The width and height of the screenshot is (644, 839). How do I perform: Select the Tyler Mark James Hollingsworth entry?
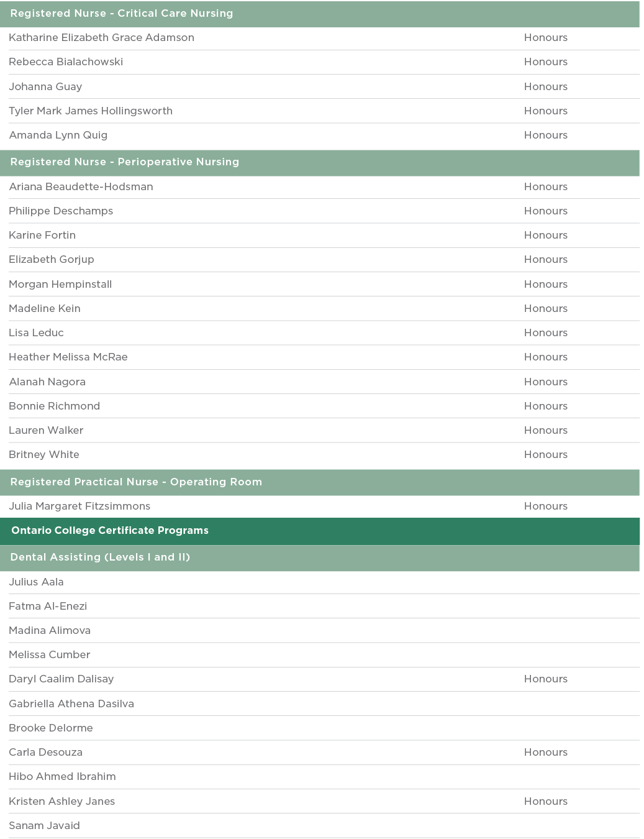[x=91, y=111]
